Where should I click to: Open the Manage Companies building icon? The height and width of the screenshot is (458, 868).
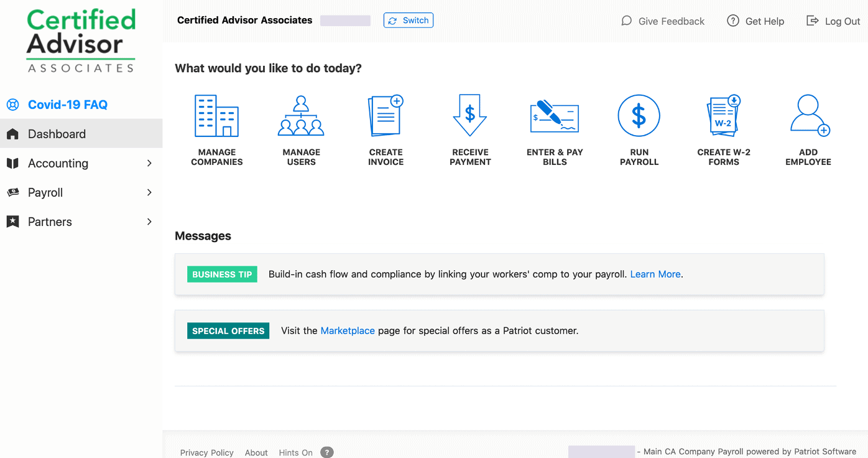(217, 116)
